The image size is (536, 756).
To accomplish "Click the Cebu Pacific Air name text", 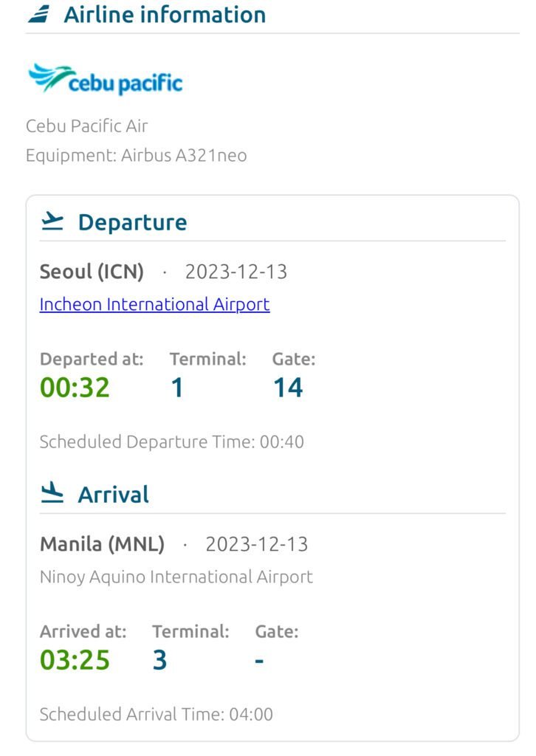I will coord(86,126).
